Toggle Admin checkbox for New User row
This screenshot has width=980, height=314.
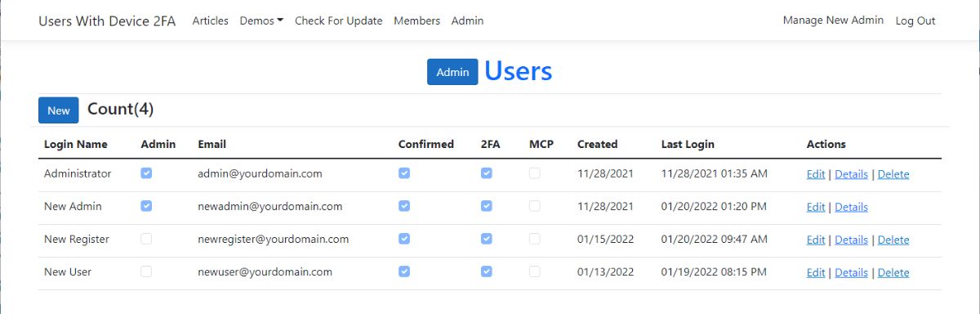(146, 271)
